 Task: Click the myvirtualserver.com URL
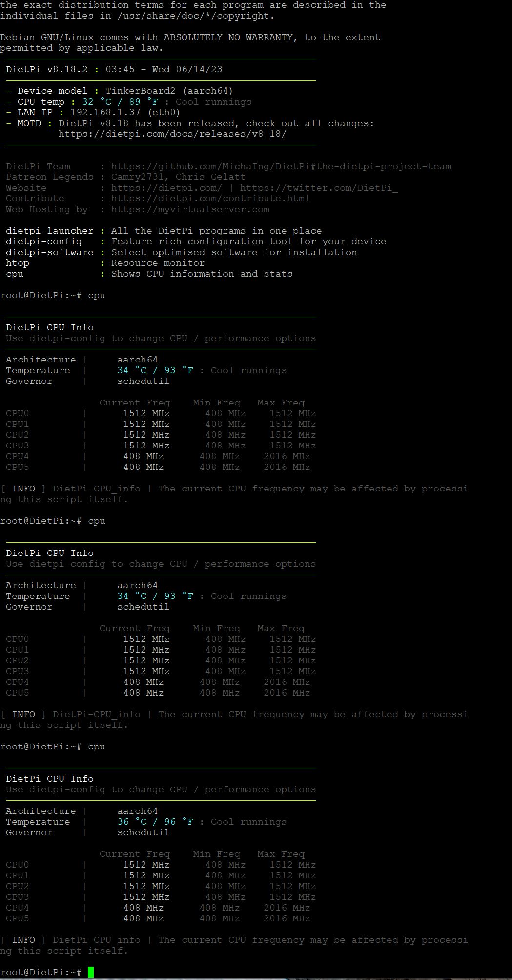(190, 209)
